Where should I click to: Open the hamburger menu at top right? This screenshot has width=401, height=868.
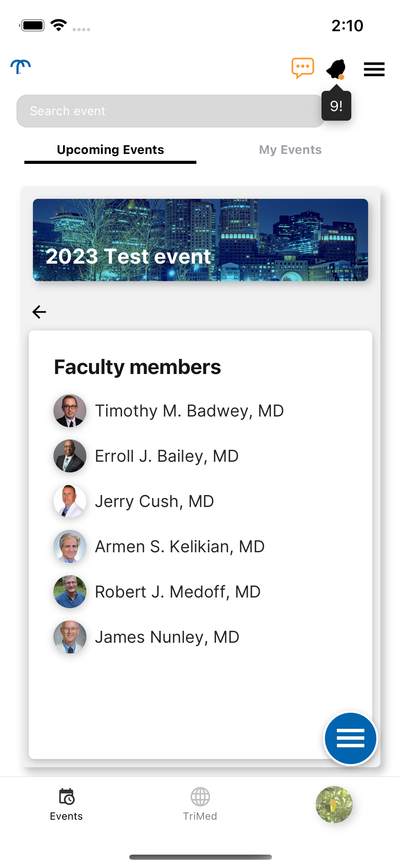(374, 69)
